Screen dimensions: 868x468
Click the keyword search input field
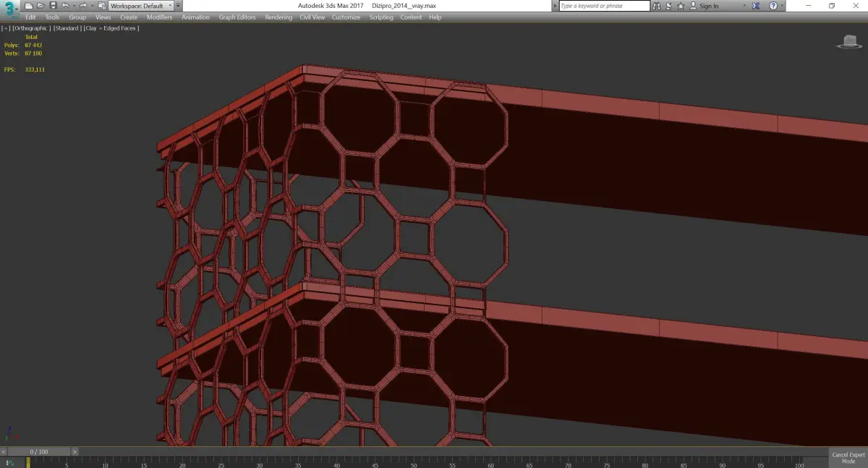click(x=604, y=6)
